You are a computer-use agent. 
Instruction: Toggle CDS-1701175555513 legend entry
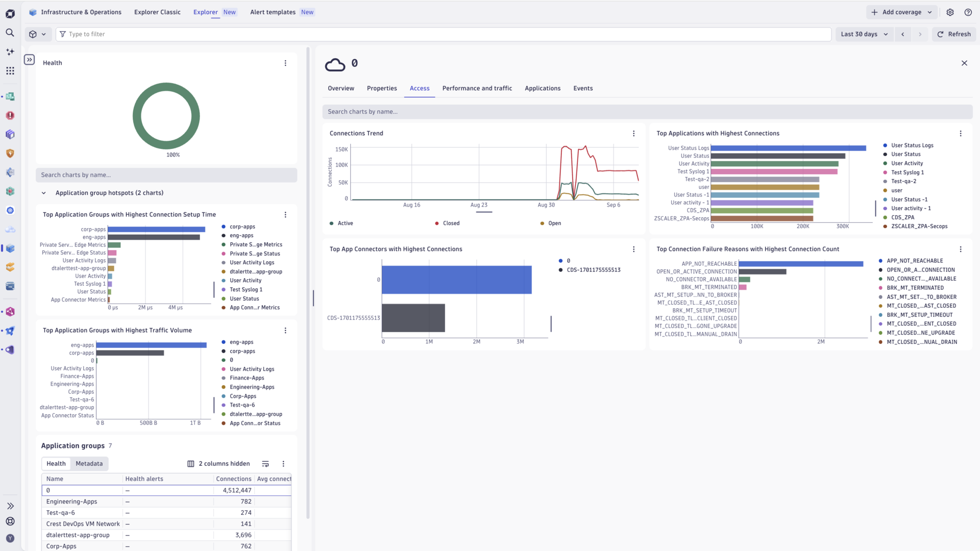[x=590, y=270]
